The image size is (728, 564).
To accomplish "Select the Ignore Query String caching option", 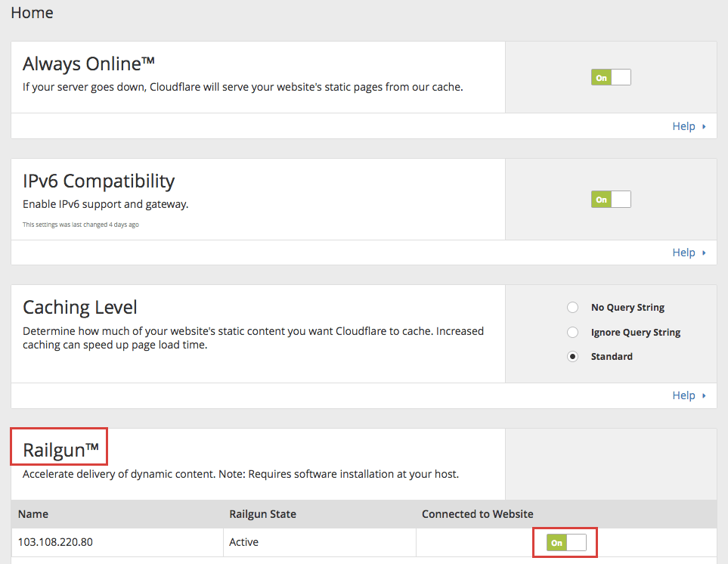I will [x=572, y=332].
